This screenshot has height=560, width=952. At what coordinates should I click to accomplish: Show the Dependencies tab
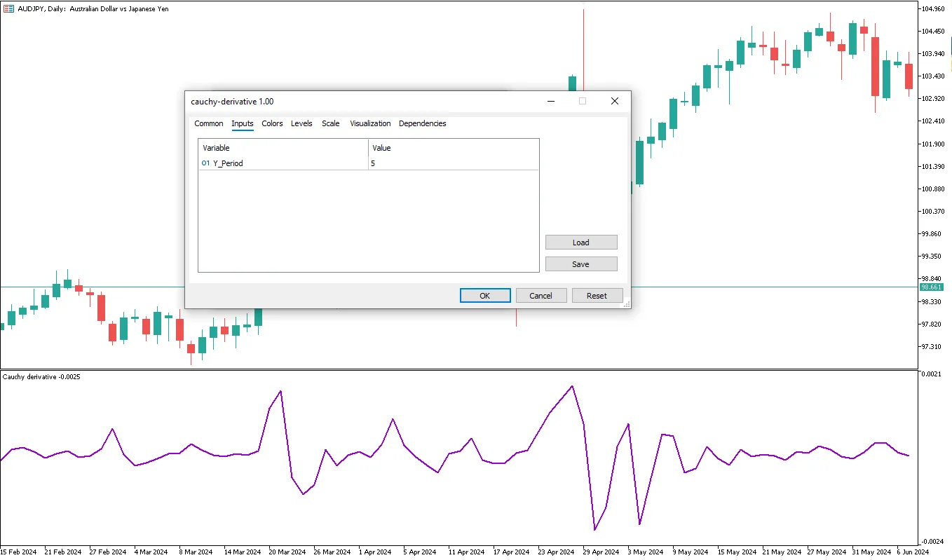(x=422, y=123)
